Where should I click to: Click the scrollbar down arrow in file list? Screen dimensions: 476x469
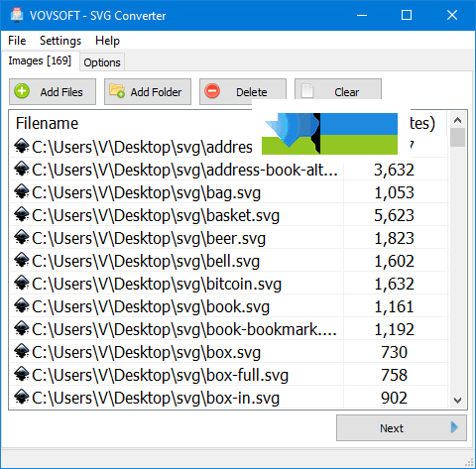coord(457,401)
